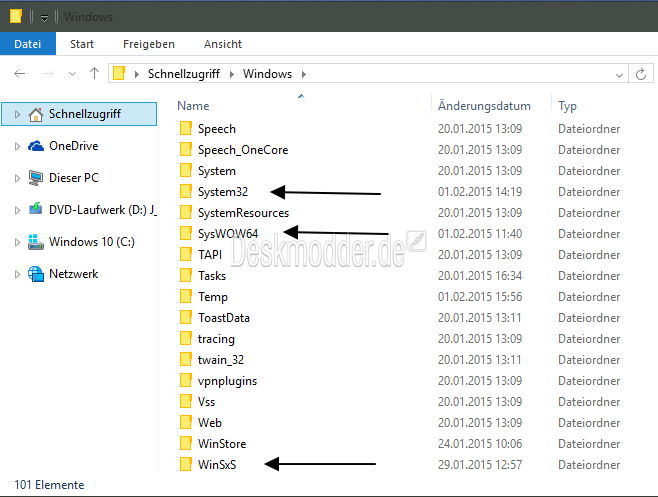Click Dateiordner in the Temp row
Viewport: 658px width, 497px height.
tap(589, 297)
